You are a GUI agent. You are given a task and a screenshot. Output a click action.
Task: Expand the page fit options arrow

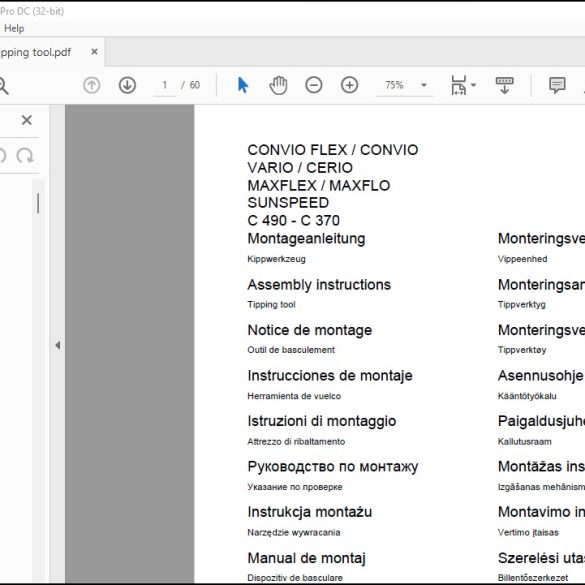pyautogui.click(x=473, y=85)
